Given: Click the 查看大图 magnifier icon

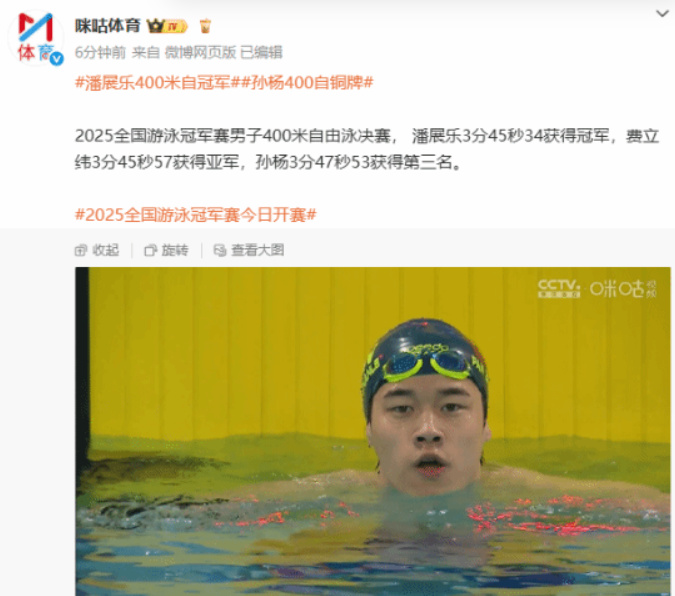Looking at the screenshot, I should [220, 250].
